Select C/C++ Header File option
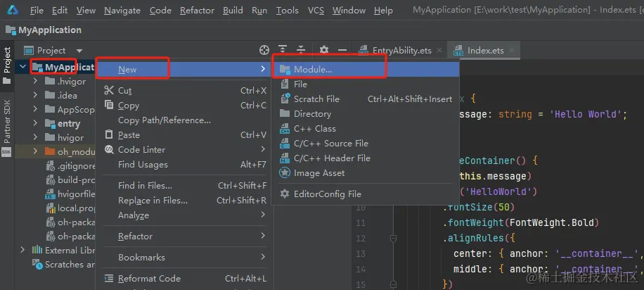 click(366, 158)
